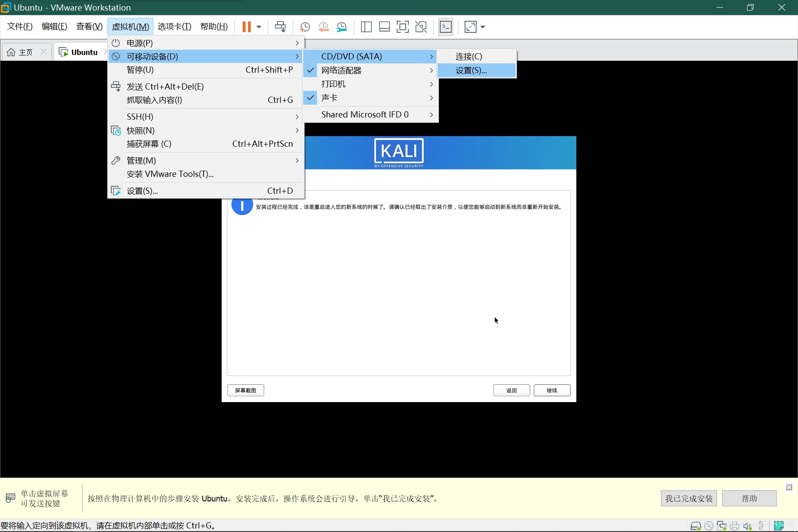Take a snapshot using the clock-plus icon

(305, 27)
